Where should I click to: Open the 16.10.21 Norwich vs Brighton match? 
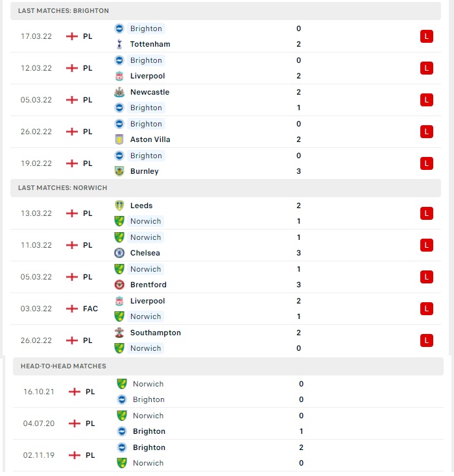coord(228,392)
